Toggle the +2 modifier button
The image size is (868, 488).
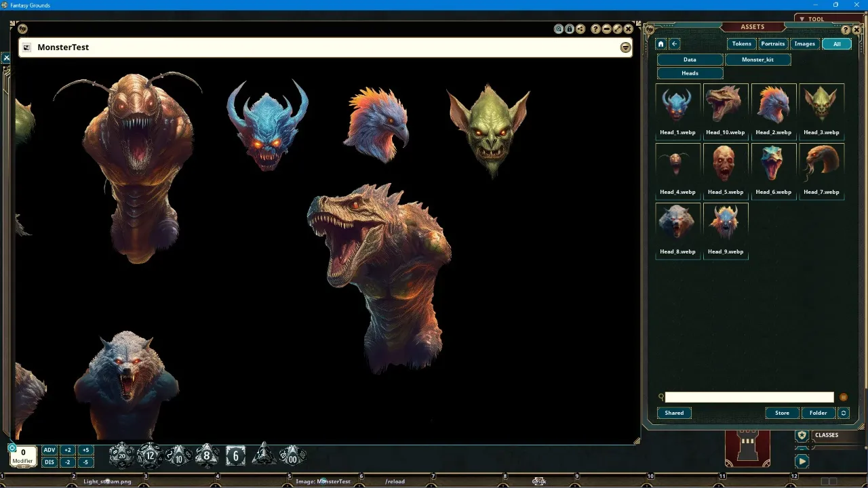pyautogui.click(x=67, y=450)
